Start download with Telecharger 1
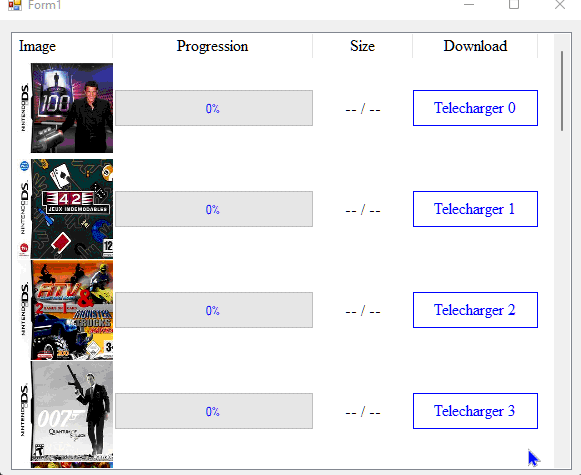This screenshot has height=475, width=581. click(475, 209)
